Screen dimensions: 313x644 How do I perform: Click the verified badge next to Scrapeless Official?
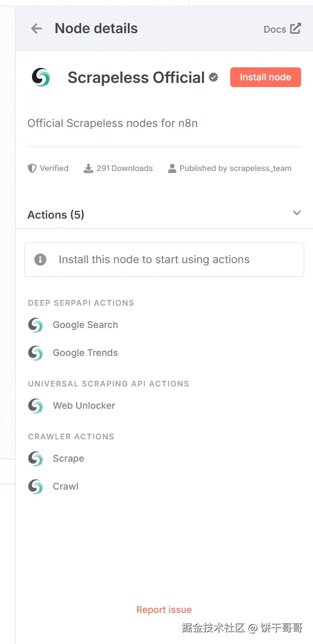[213, 78]
